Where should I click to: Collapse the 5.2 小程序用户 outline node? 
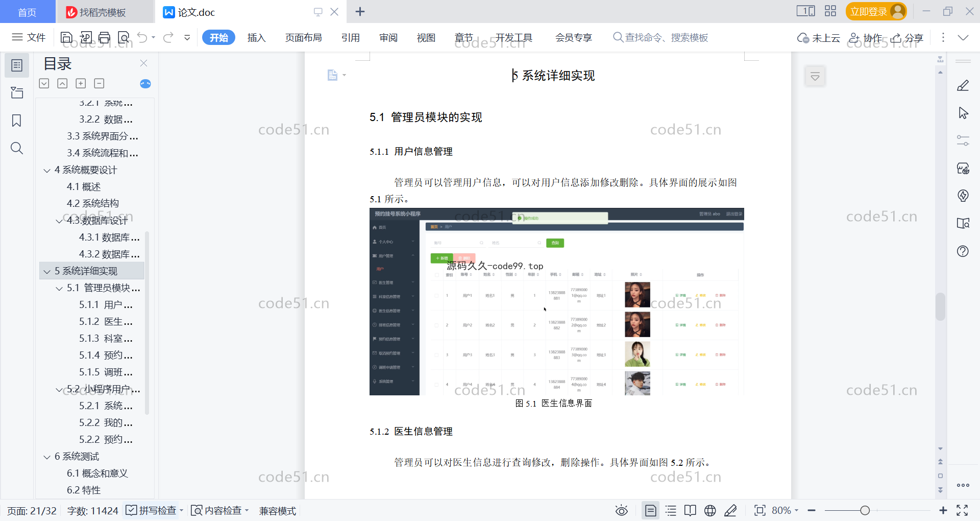[x=59, y=389]
